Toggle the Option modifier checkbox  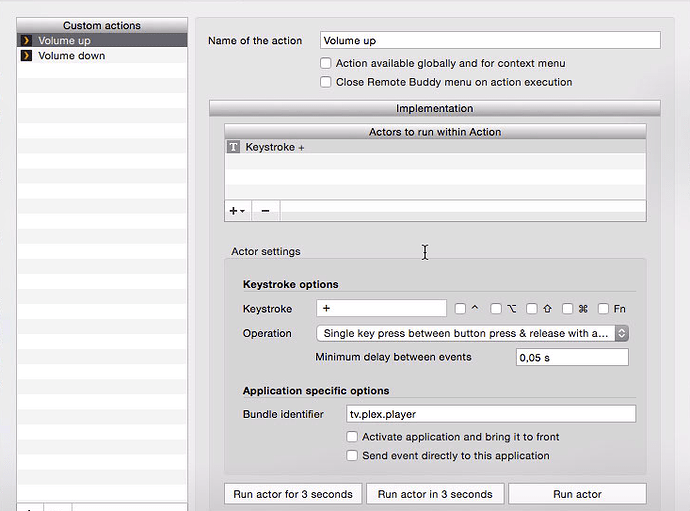[496, 309]
